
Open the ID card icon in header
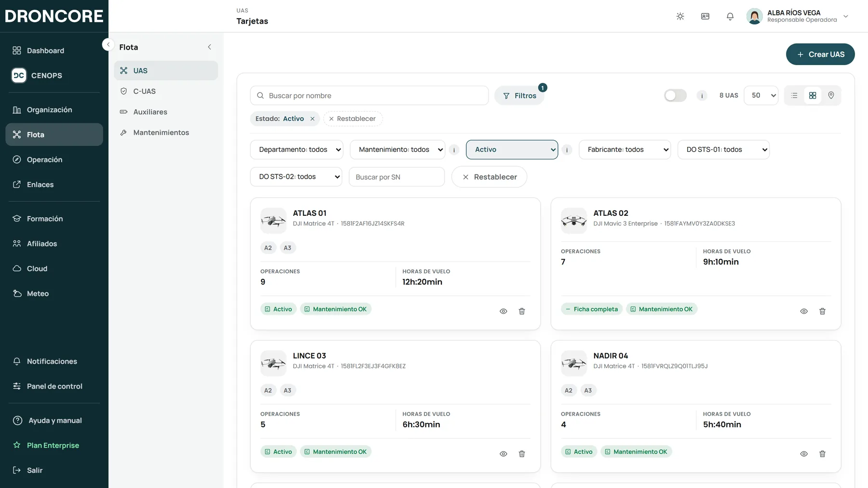pos(705,16)
